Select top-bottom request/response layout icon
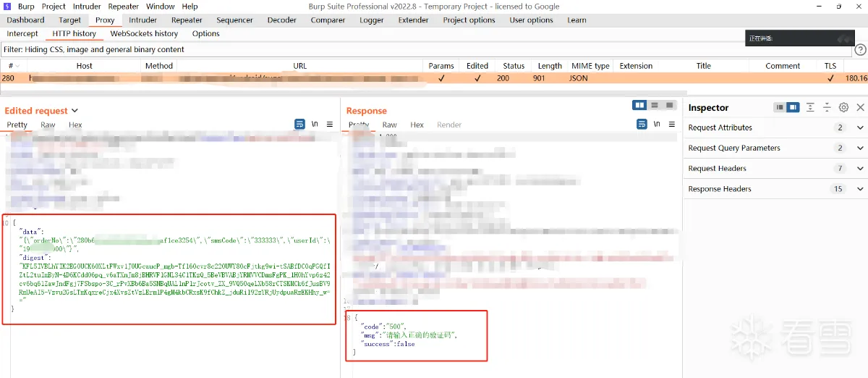Image resolution: width=868 pixels, height=378 pixels. point(655,106)
